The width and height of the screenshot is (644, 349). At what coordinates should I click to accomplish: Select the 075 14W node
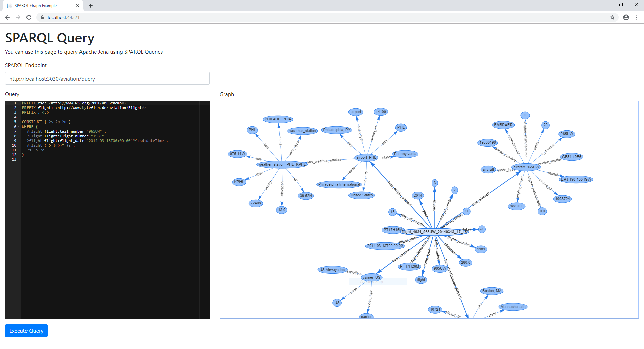[x=237, y=154]
